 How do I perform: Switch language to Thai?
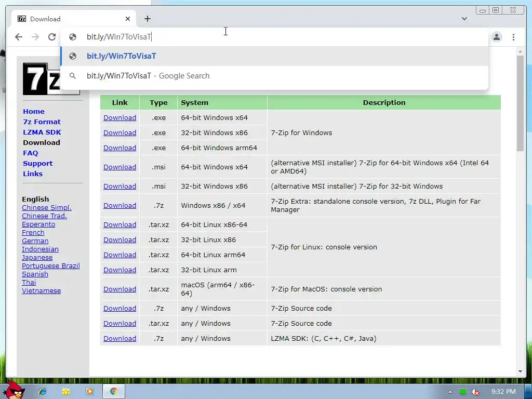pos(29,282)
